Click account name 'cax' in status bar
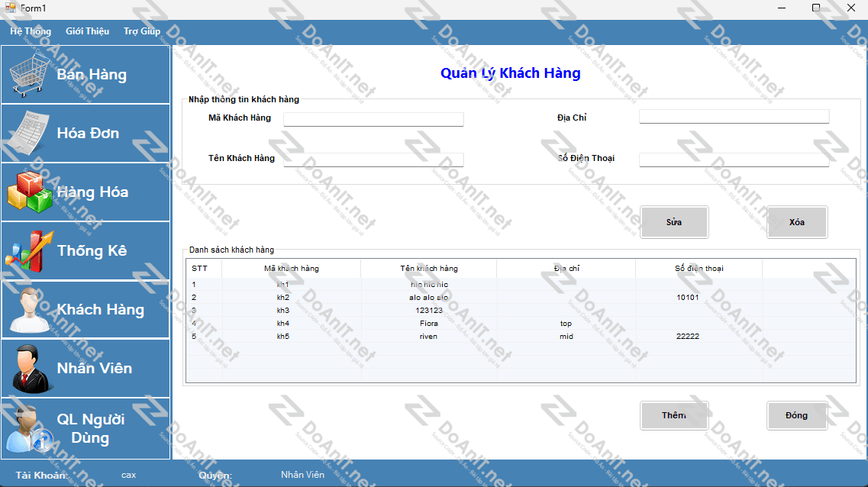Screen dimensions: 868x487 click(128, 475)
